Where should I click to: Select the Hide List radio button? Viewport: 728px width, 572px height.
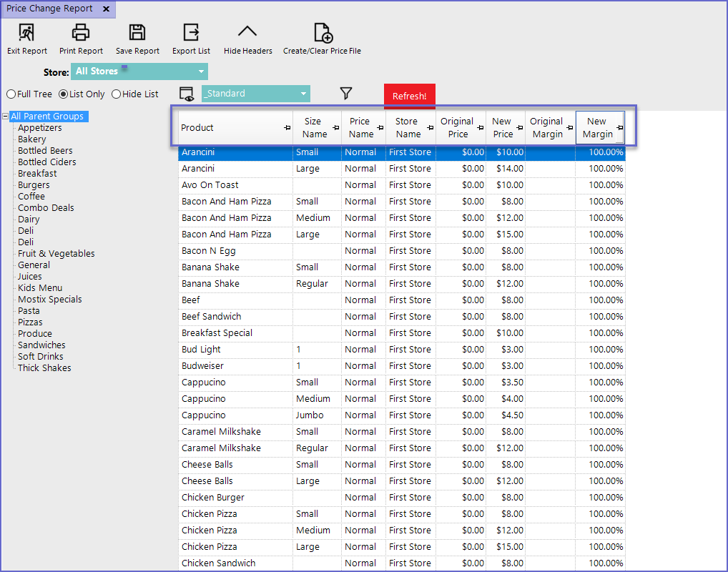point(117,94)
